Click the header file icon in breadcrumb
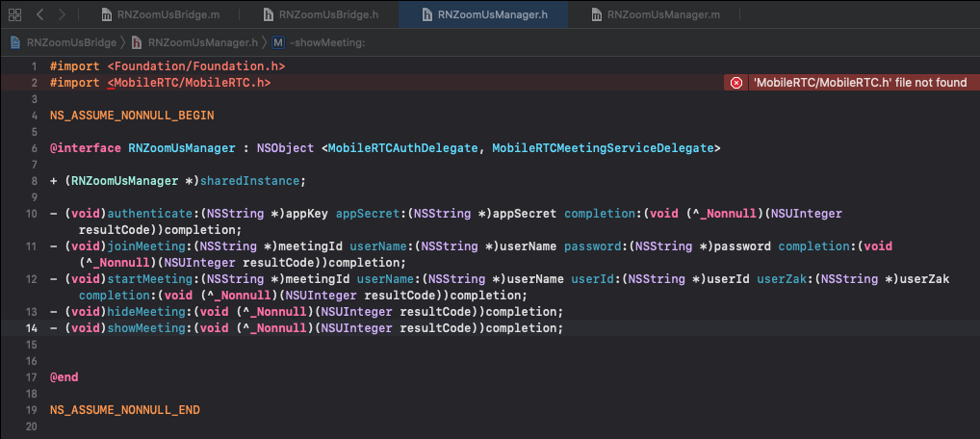Screen dimensions: 980x439 point(137,42)
